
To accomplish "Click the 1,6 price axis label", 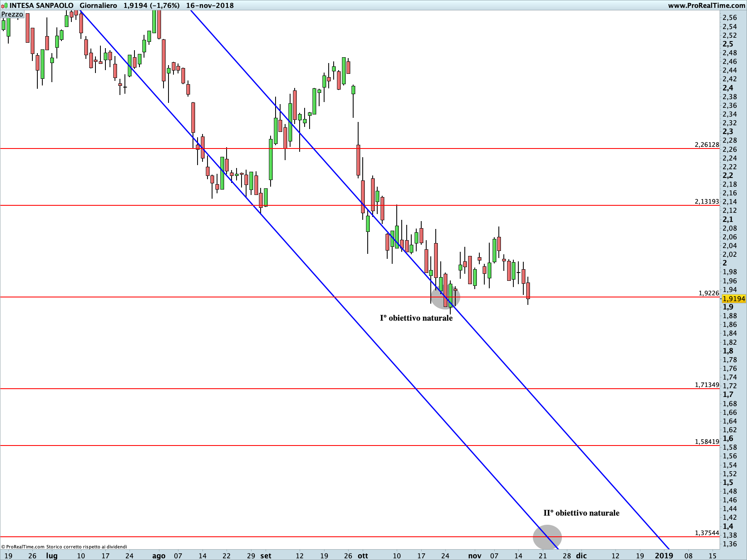I will [728, 438].
